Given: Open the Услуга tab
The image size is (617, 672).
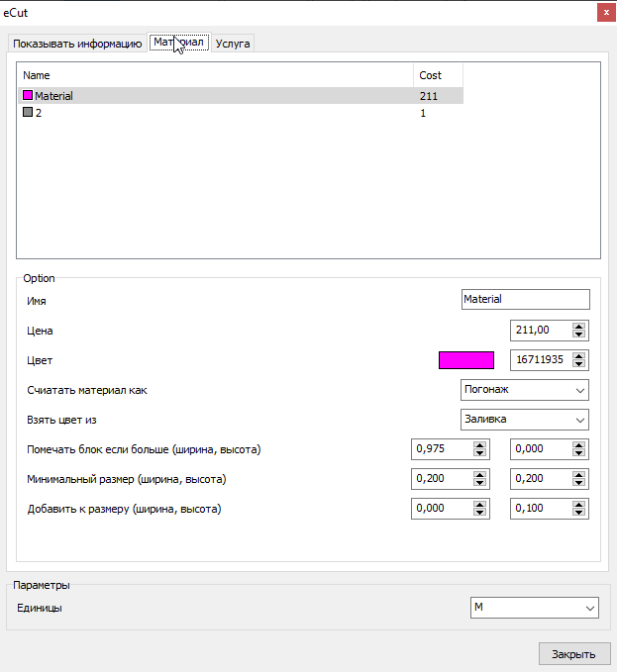Looking at the screenshot, I should 233,44.
